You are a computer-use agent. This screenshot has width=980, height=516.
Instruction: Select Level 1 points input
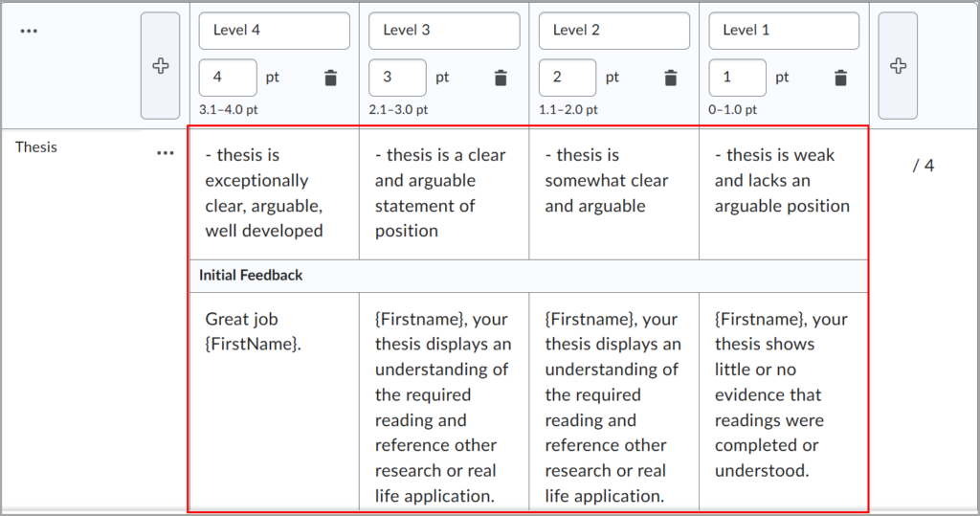pyautogui.click(x=737, y=78)
